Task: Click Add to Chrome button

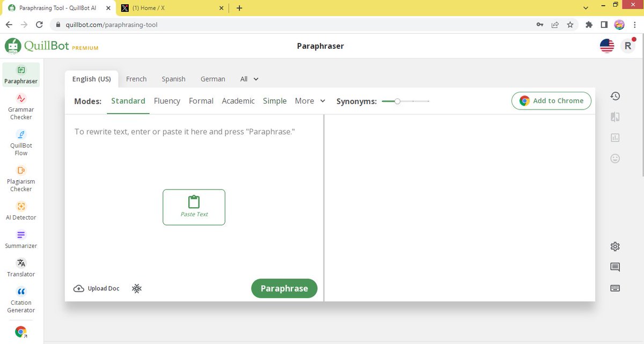Action: pyautogui.click(x=551, y=100)
